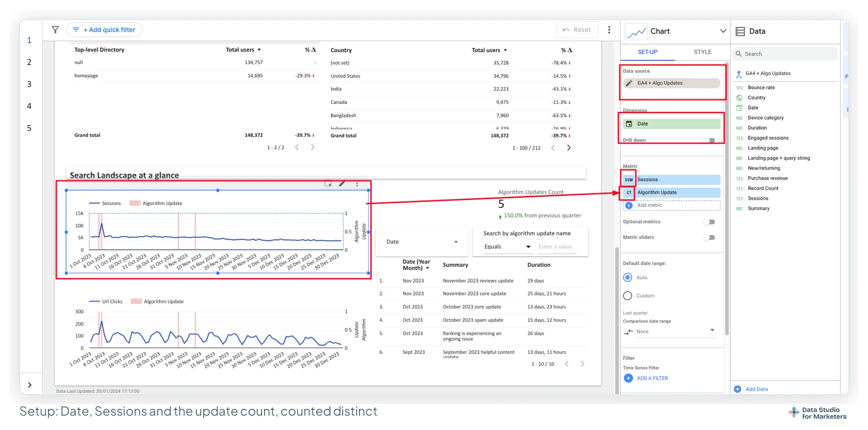The width and height of the screenshot is (868, 430).
Task: Sort by Date (Year Month) column arrow
Action: click(x=428, y=269)
